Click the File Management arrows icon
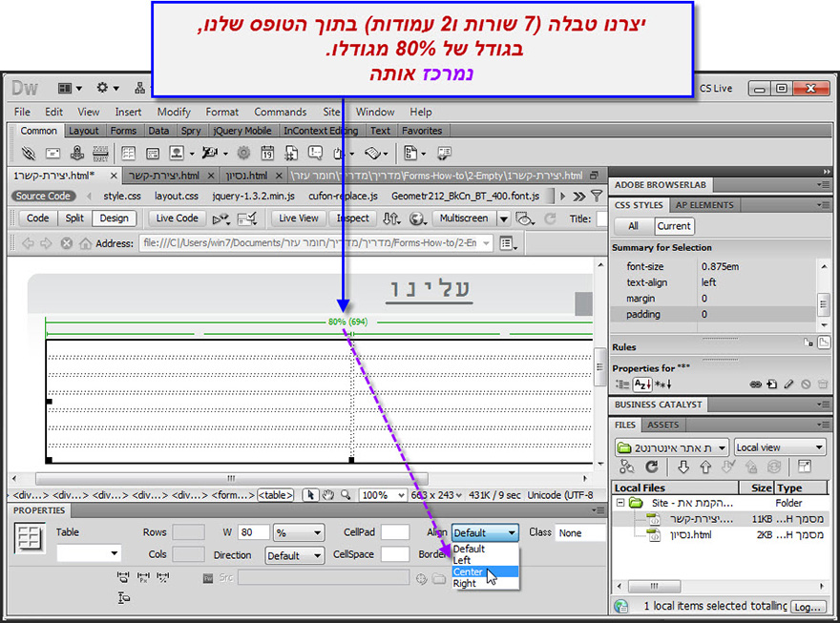The image size is (840, 623). [391, 218]
